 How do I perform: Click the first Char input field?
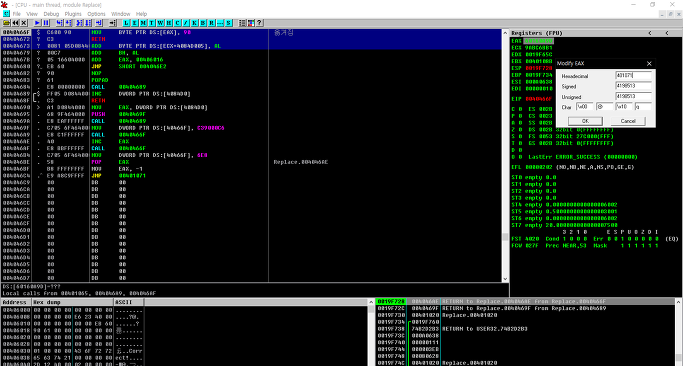coord(585,107)
